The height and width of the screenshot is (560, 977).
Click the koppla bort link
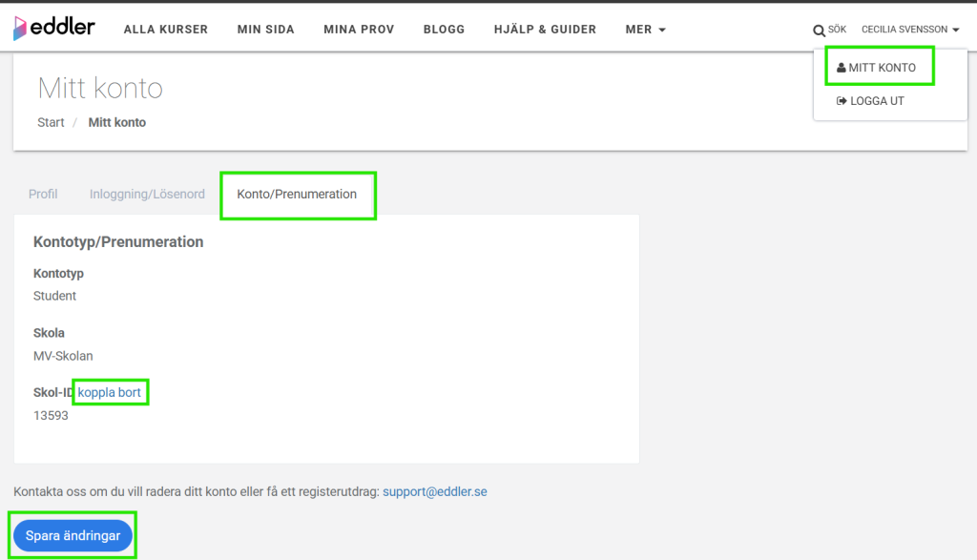coord(110,392)
